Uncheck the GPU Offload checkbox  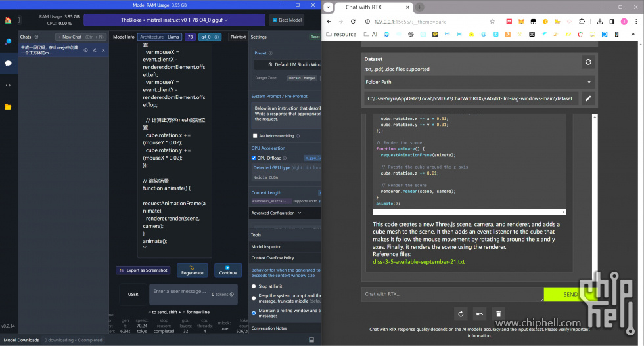tap(254, 158)
